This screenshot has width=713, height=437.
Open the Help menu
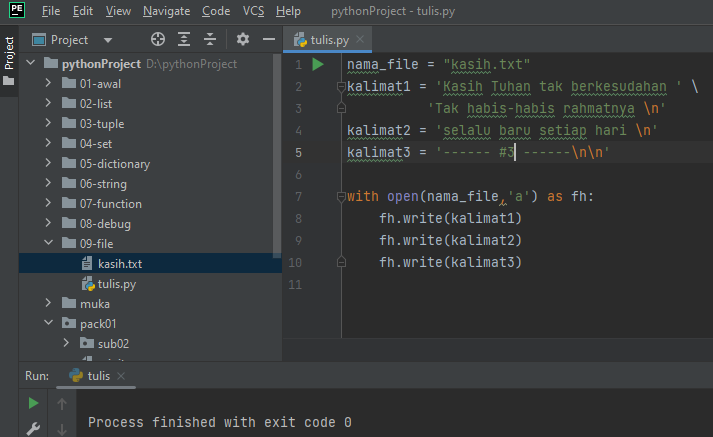click(288, 11)
